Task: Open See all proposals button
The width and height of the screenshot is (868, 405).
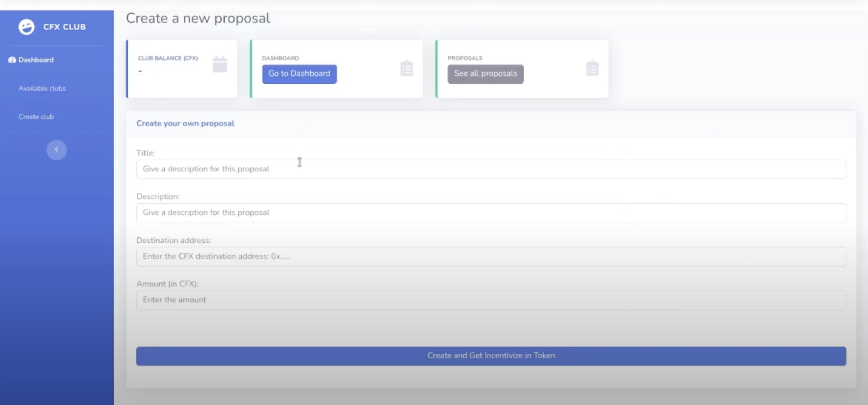Action: pos(485,74)
